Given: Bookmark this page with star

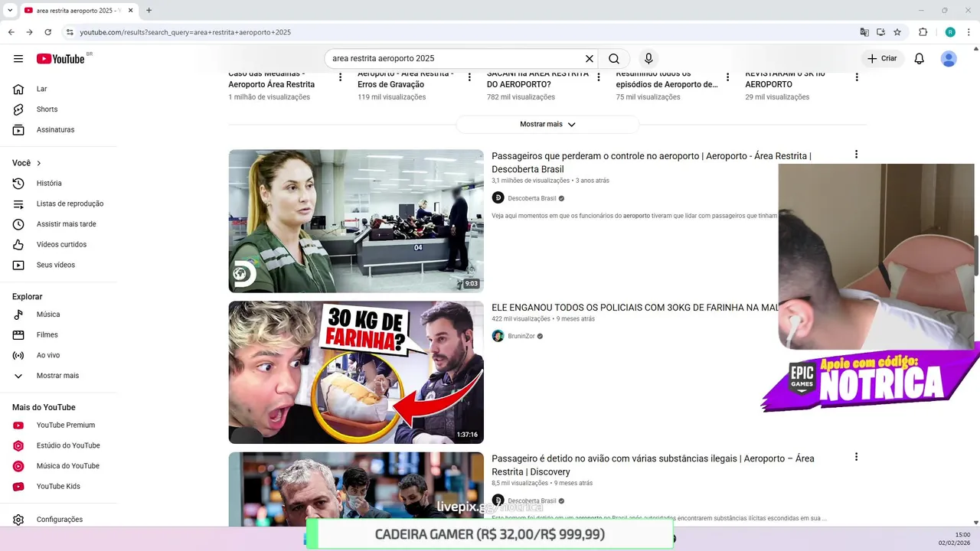Looking at the screenshot, I should pos(897,32).
